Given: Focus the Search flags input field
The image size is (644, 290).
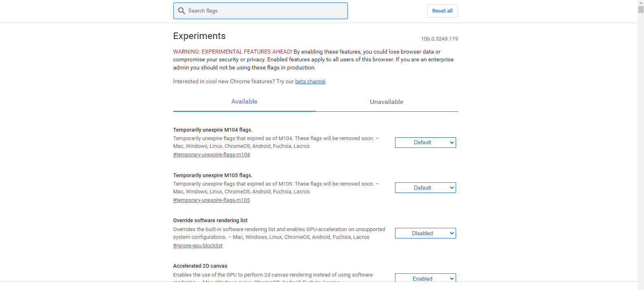Looking at the screenshot, I should 264,11.
